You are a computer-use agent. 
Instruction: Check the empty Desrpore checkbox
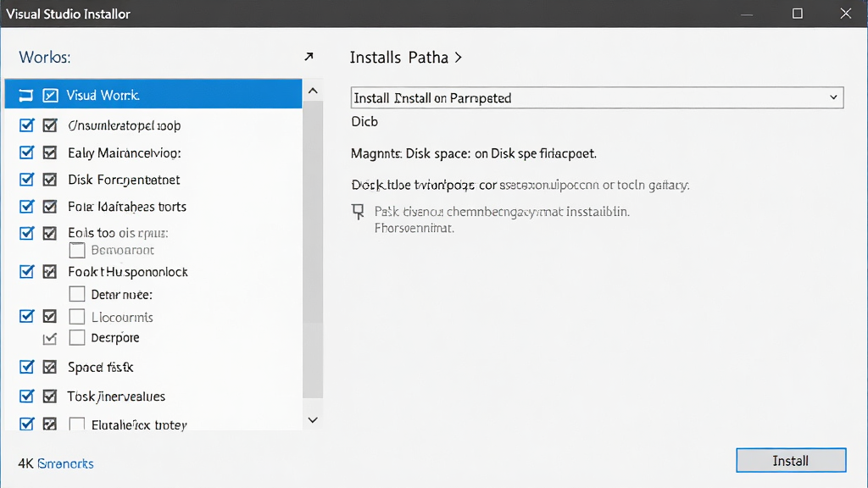tap(77, 337)
